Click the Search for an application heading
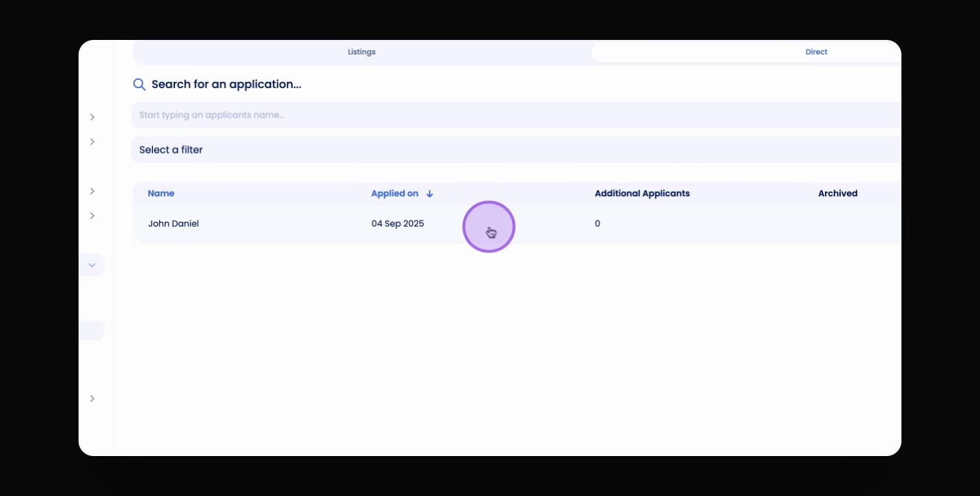The height and width of the screenshot is (496, 980). point(227,85)
